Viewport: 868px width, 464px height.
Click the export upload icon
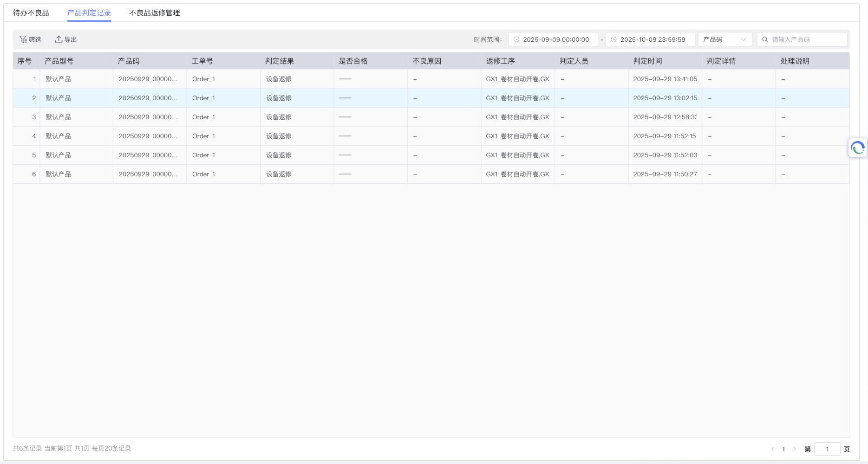click(59, 39)
